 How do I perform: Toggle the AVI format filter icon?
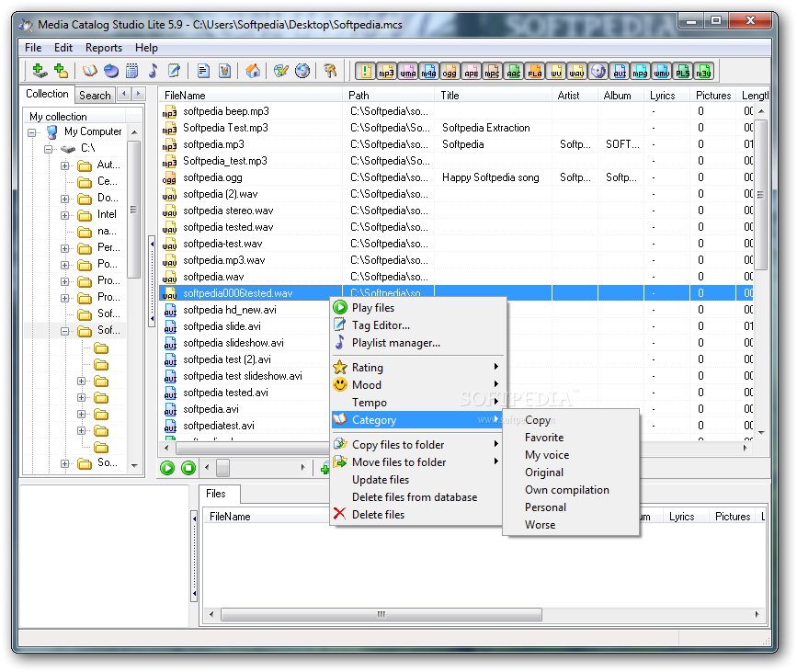click(x=620, y=71)
